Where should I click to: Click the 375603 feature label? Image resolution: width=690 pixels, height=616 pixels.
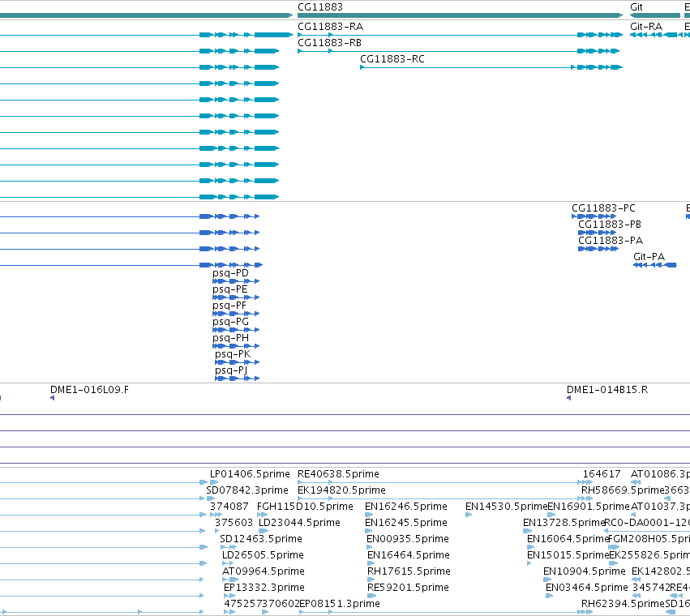[x=234, y=523]
